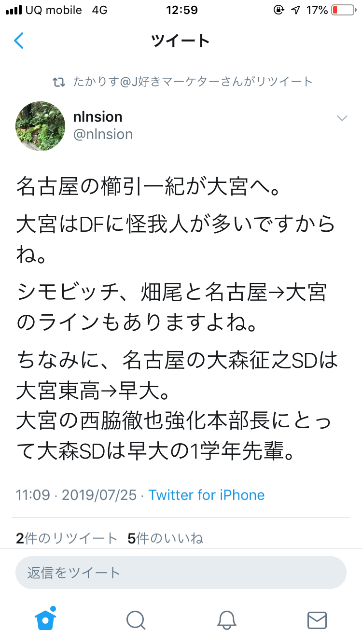Image resolution: width=362 pixels, height=644 pixels.
Task: Tap the ツイート header title
Action: (181, 41)
